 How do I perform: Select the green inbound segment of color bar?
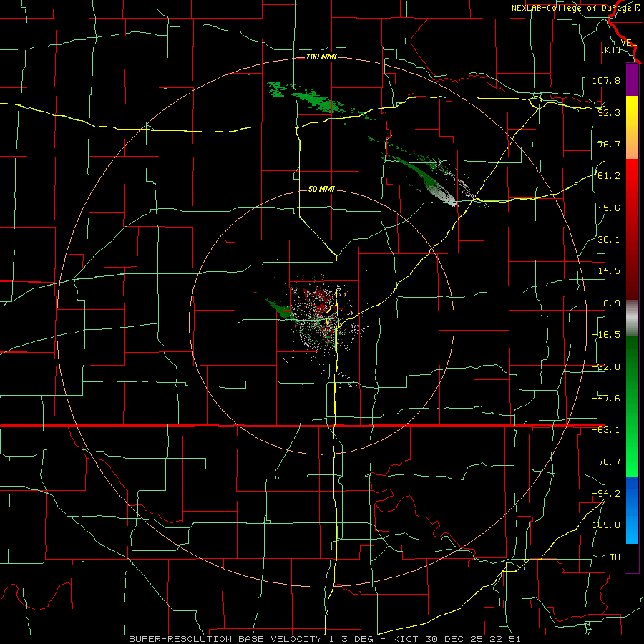click(632, 406)
